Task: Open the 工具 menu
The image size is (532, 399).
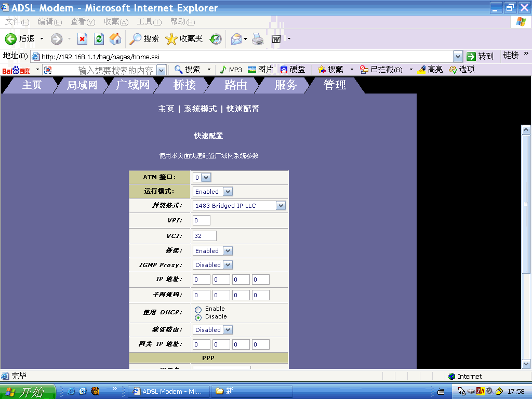Action: [x=149, y=22]
